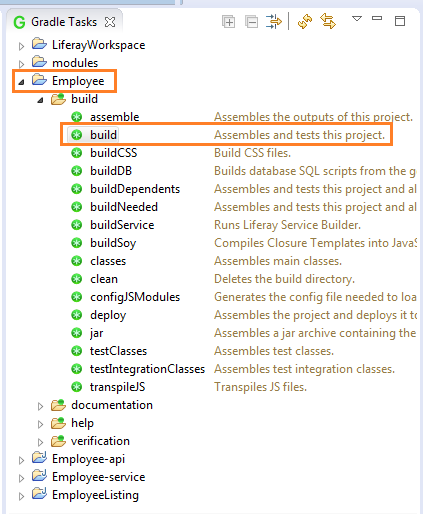
Task: Toggle link with selection arrows icon
Action: point(328,21)
